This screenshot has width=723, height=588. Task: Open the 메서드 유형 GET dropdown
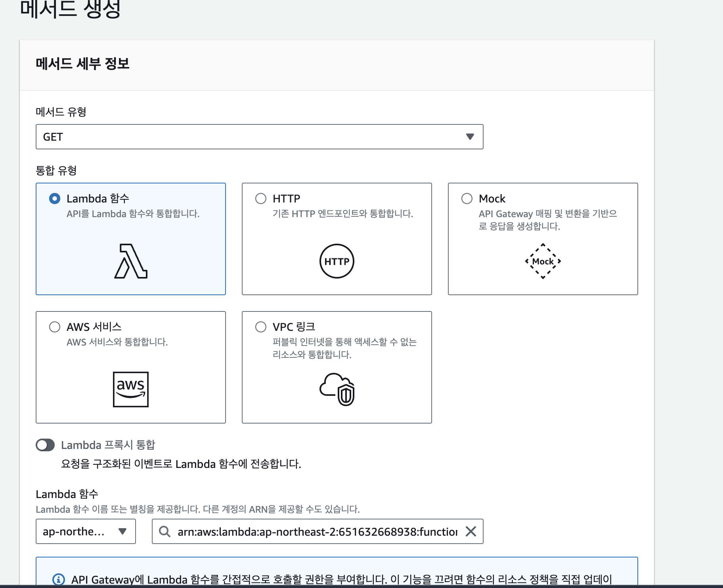point(260,137)
